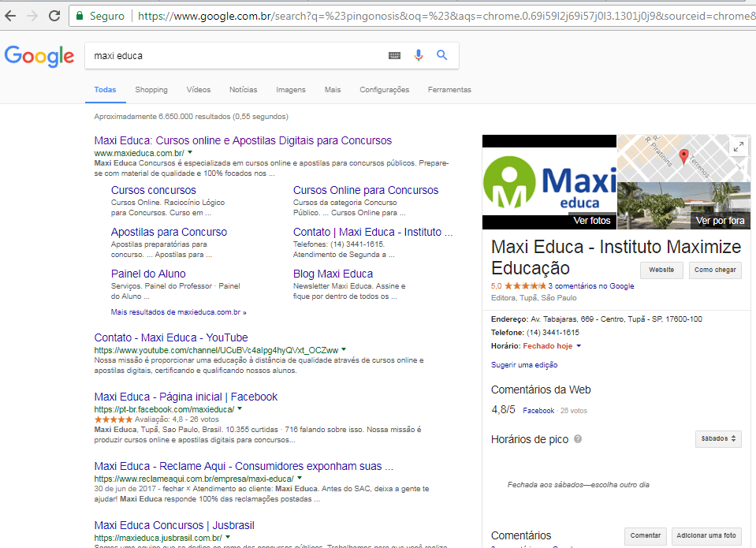Open the Mais menu

point(333,90)
